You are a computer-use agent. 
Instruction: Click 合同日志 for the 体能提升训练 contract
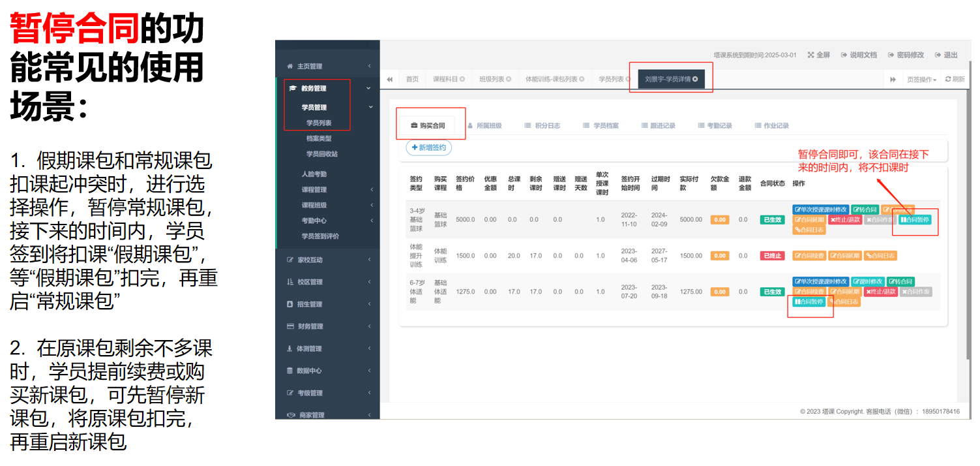point(880,256)
